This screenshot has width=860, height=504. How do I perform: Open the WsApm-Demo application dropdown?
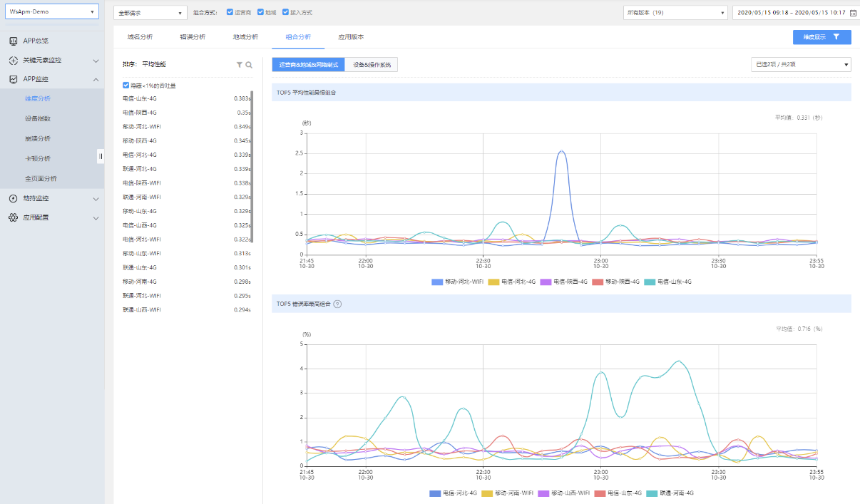pyautogui.click(x=51, y=12)
